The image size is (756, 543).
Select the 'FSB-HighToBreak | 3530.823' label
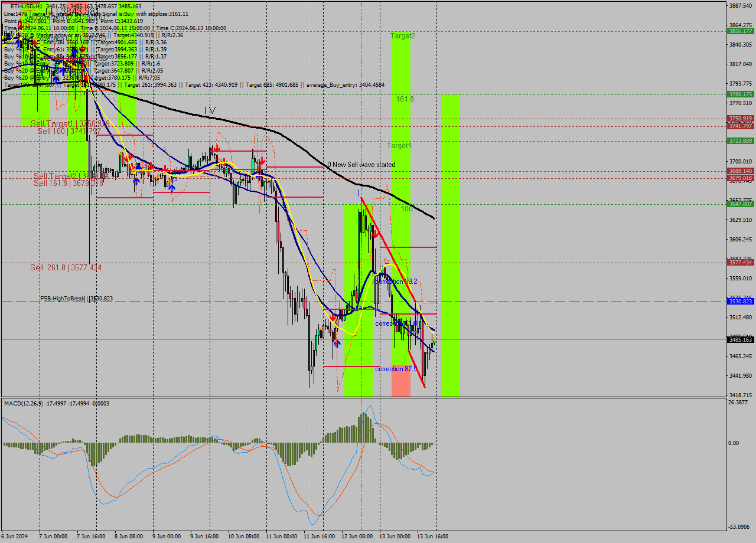point(76,299)
